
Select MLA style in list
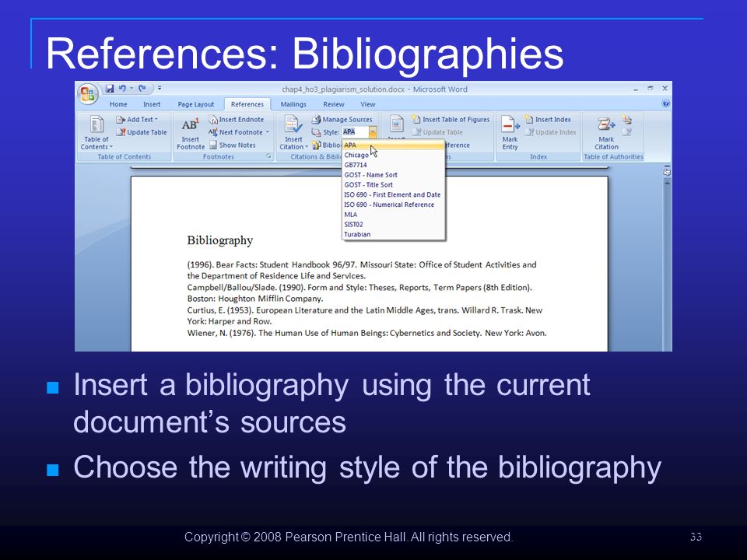[x=394, y=215]
